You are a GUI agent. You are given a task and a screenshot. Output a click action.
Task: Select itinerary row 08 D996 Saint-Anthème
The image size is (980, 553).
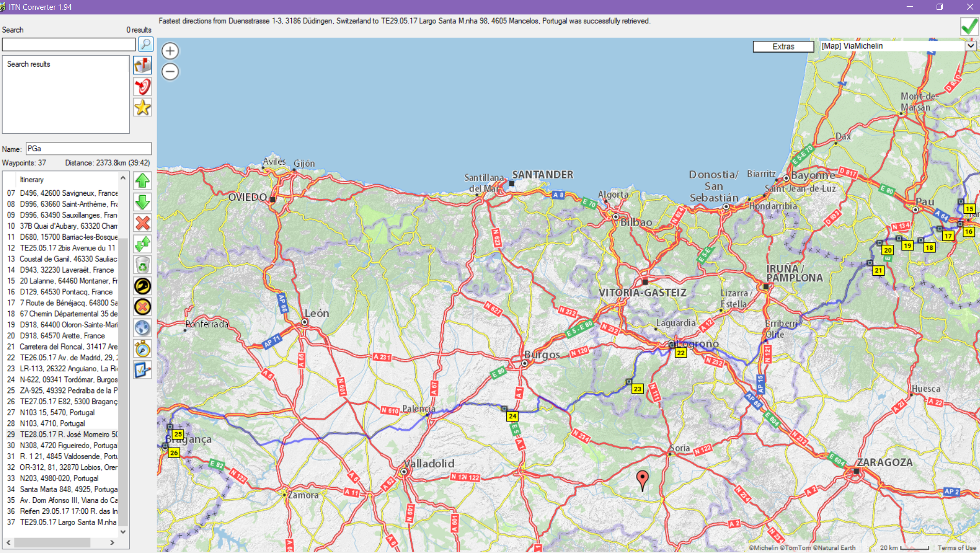(x=62, y=204)
